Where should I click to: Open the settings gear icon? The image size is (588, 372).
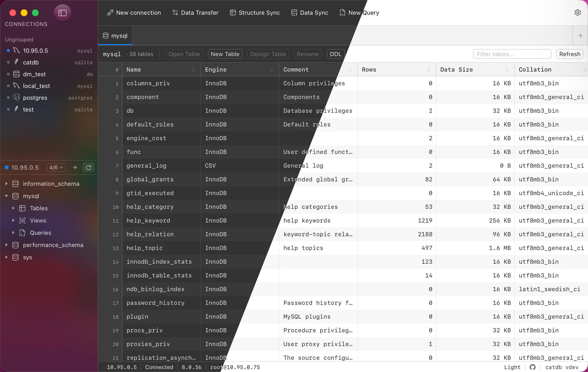click(x=578, y=12)
